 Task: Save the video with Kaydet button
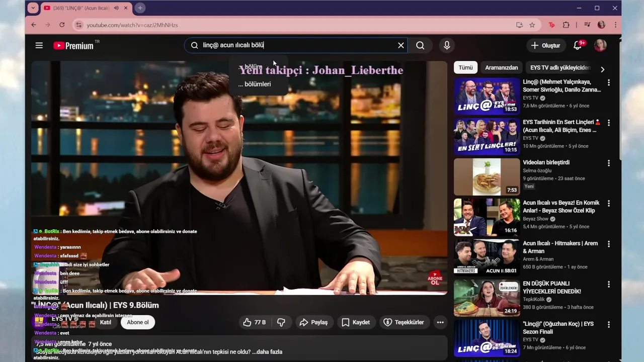coord(356,322)
